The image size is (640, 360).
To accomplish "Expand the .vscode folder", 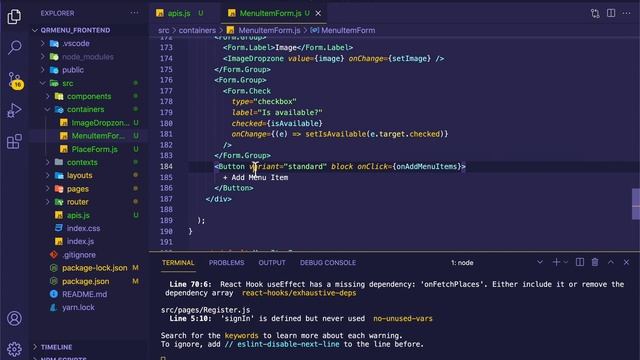I will pyautogui.click(x=76, y=43).
